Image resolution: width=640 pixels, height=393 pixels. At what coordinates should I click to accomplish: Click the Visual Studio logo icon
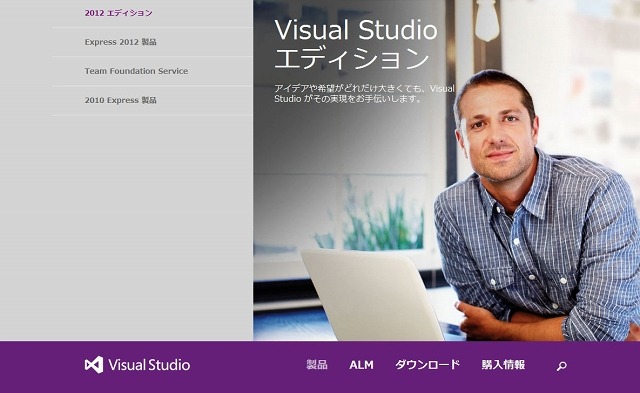[x=94, y=365]
